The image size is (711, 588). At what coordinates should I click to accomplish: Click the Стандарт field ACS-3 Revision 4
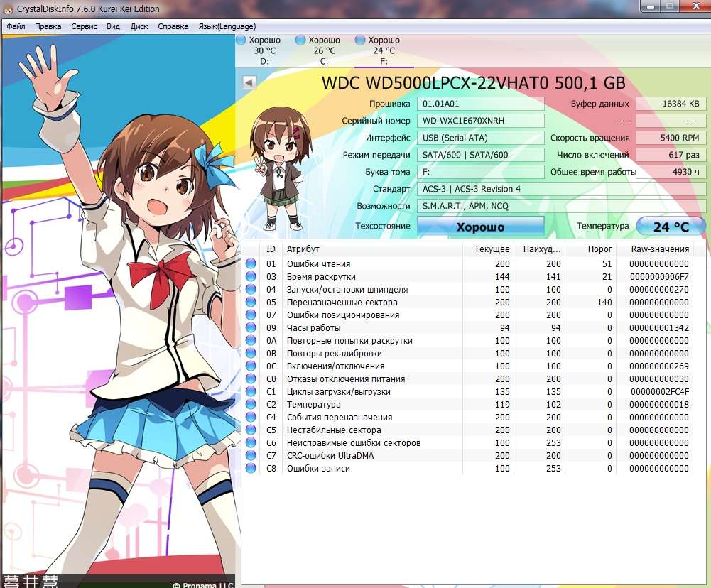(561, 189)
